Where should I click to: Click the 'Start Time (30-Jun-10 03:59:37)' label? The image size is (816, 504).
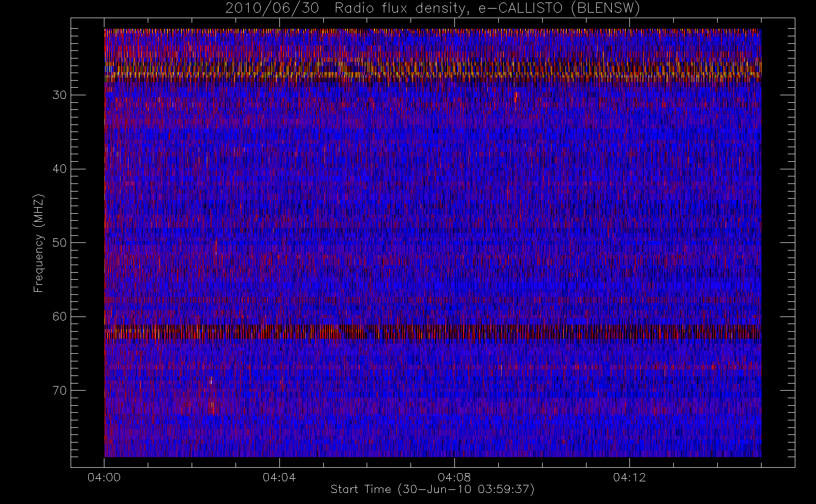[x=432, y=489]
